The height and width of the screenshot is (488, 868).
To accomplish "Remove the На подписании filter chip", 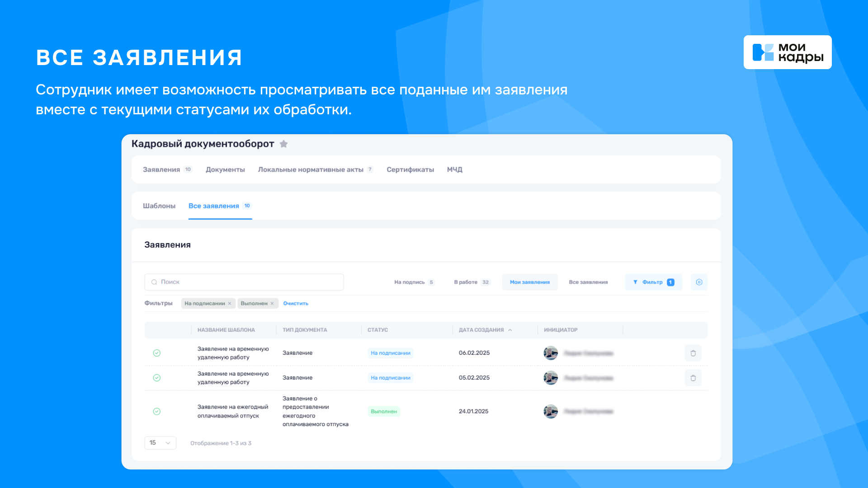I will point(230,303).
